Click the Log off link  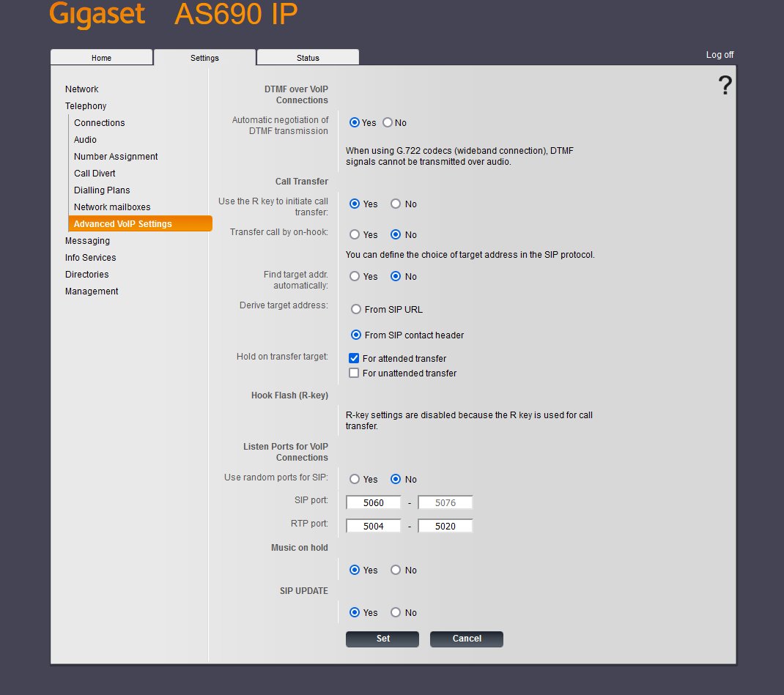(x=720, y=55)
